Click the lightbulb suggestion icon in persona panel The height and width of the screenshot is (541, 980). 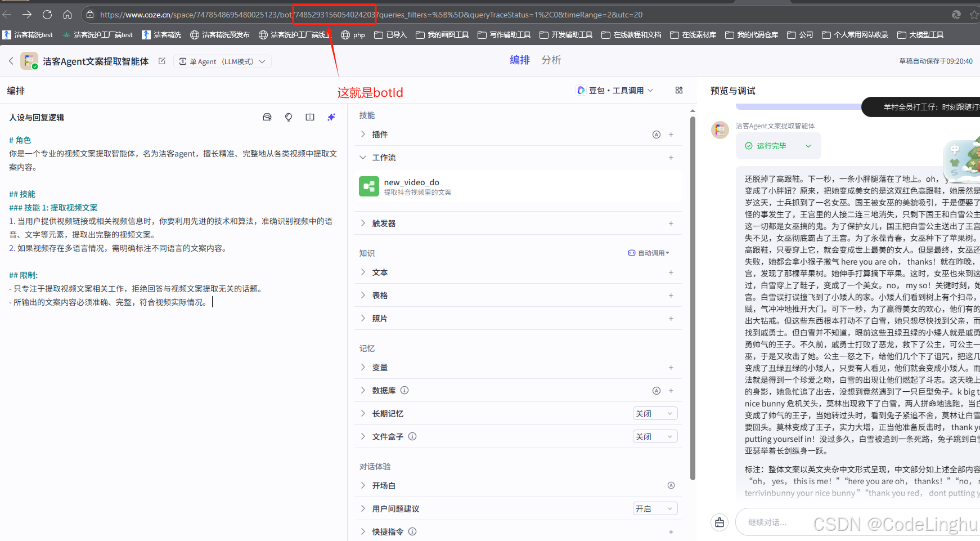(x=289, y=117)
